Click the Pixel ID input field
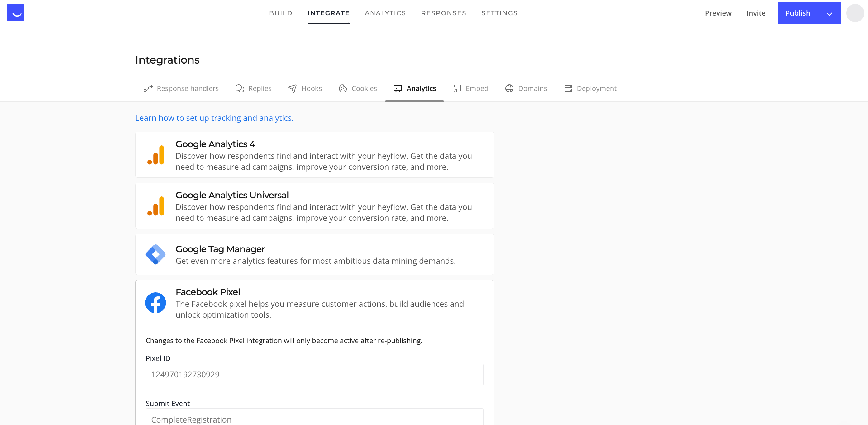868x425 pixels. click(314, 374)
